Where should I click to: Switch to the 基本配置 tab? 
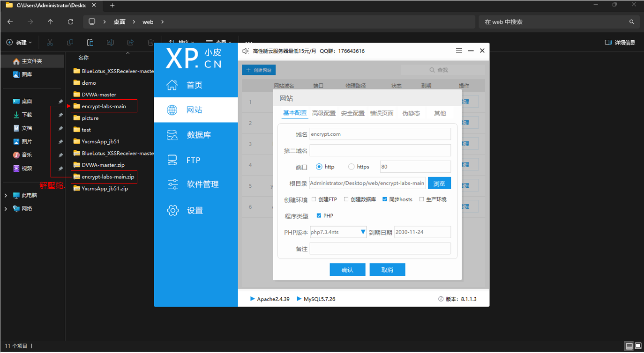pos(295,113)
